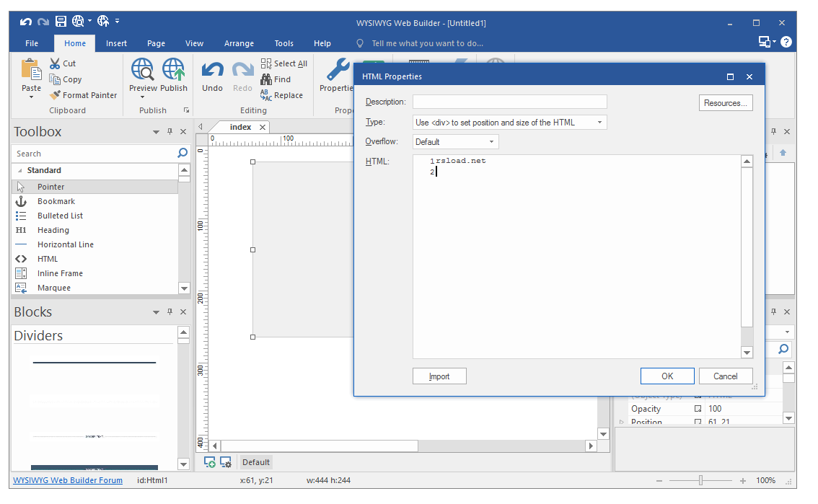Viewport: 818px width, 504px height.
Task: Click the Import button
Action: tap(439, 376)
